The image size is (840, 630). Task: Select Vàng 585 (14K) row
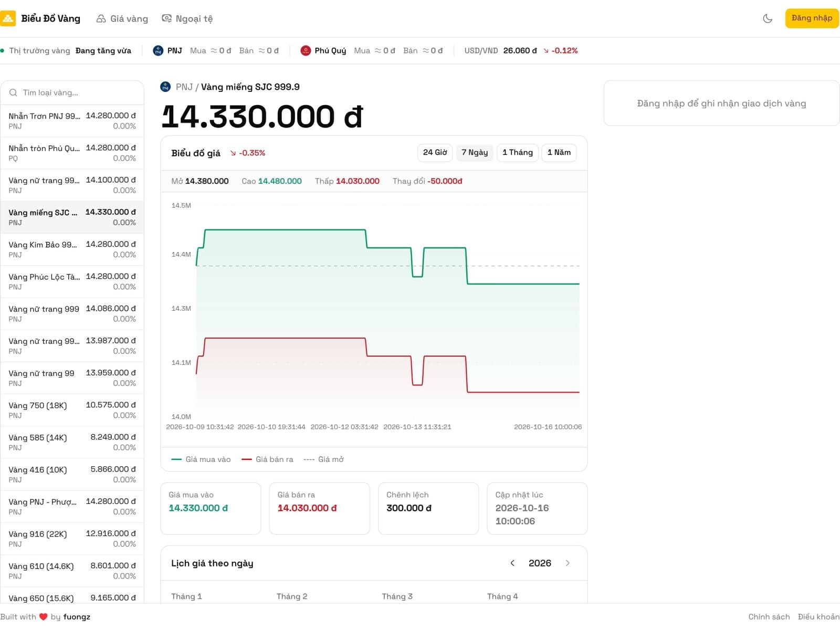72,442
